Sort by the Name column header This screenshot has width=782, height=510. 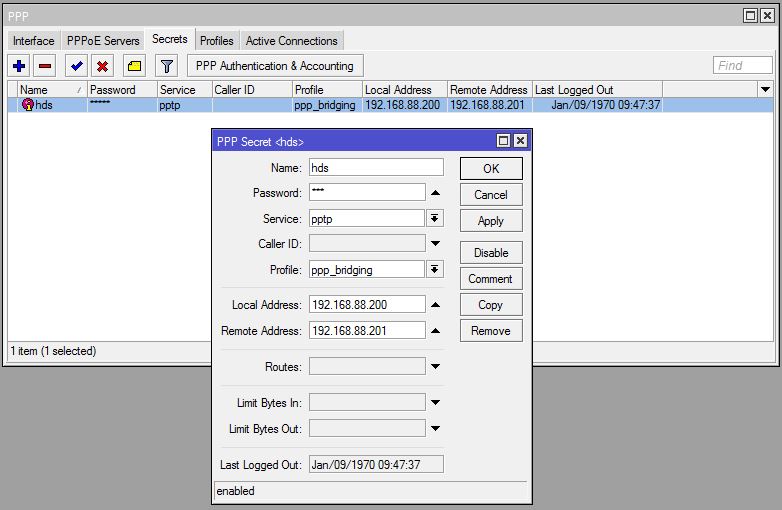[x=52, y=90]
